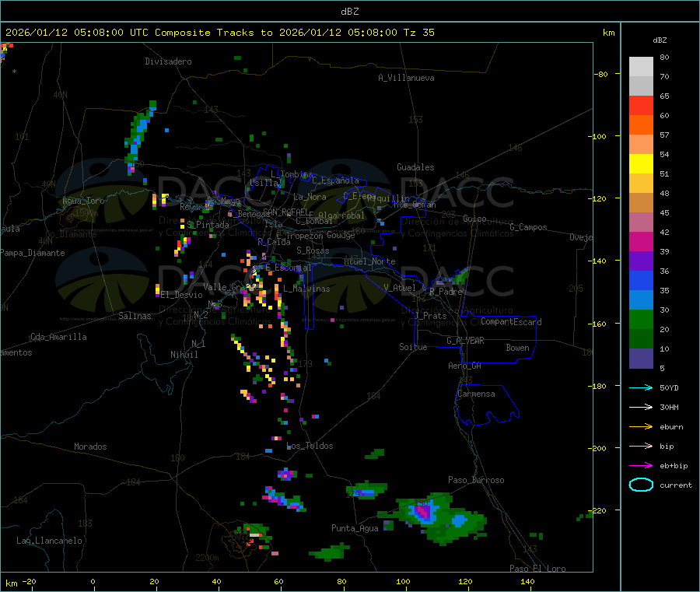Click the red 65 dBZ legend swatch
This screenshot has width=700, height=592.
click(x=641, y=106)
